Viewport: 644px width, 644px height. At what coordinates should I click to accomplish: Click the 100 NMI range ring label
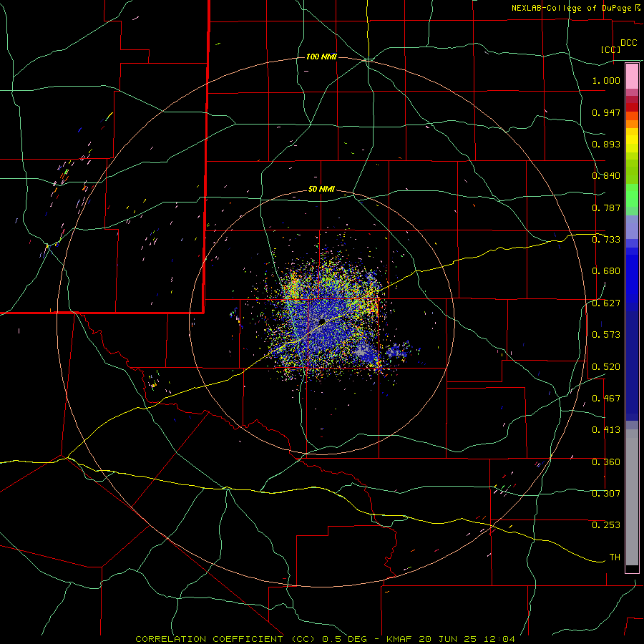pos(321,57)
